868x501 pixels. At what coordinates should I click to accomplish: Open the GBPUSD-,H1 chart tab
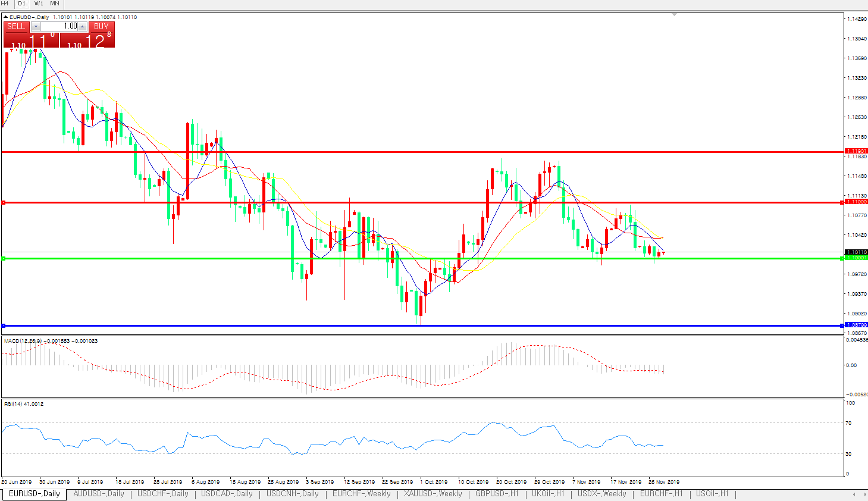click(x=497, y=494)
